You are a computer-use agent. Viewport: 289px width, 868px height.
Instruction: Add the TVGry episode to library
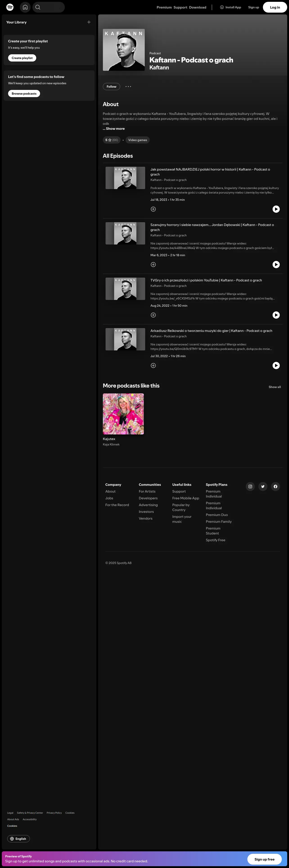coord(153,315)
